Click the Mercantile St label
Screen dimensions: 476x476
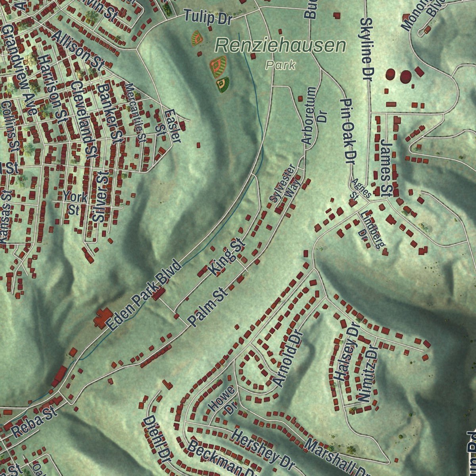coord(135,112)
